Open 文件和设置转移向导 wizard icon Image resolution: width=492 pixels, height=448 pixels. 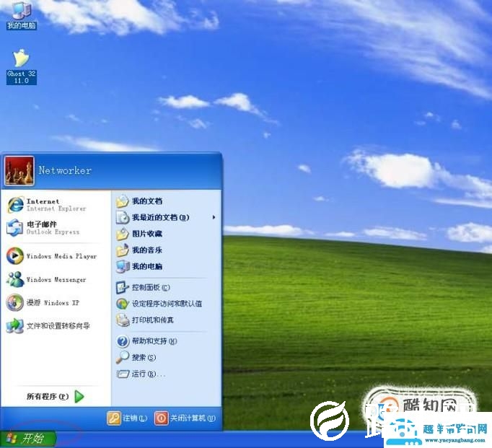(14, 325)
